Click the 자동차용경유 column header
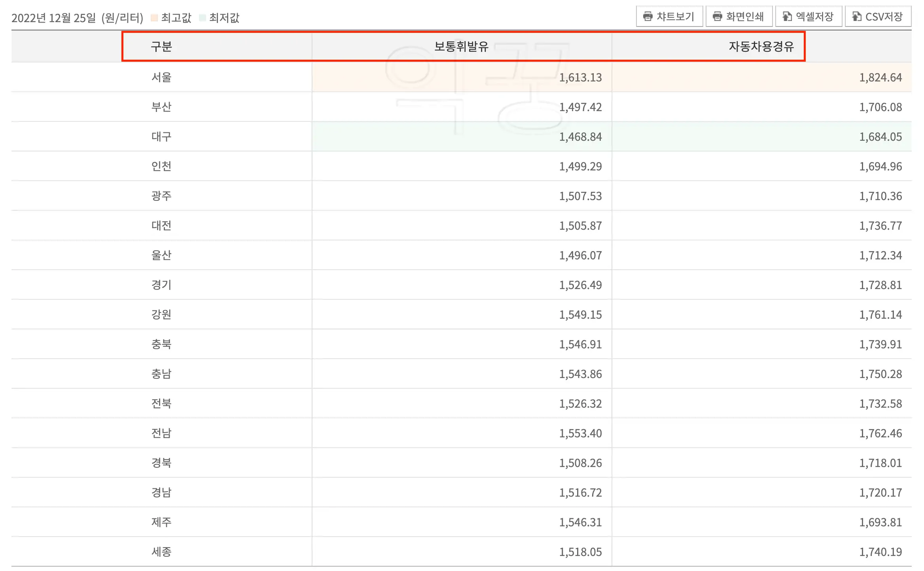The image size is (924, 571). (761, 47)
